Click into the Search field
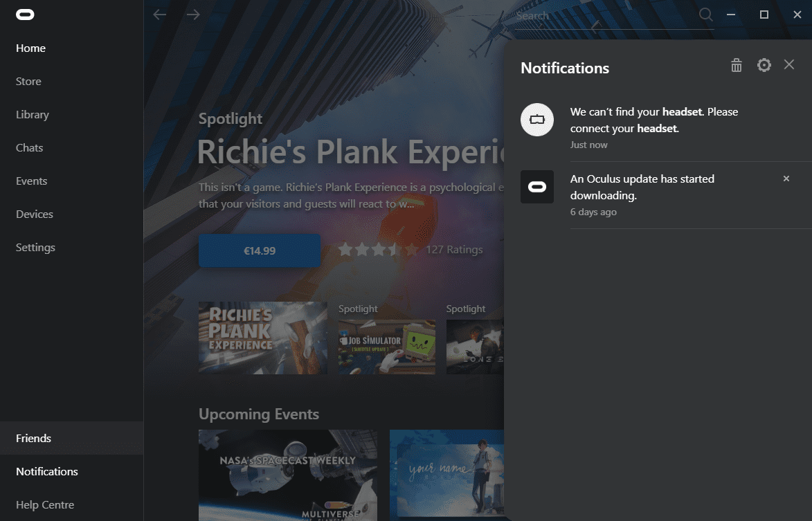Screen dimensions: 812x521 point(606,16)
